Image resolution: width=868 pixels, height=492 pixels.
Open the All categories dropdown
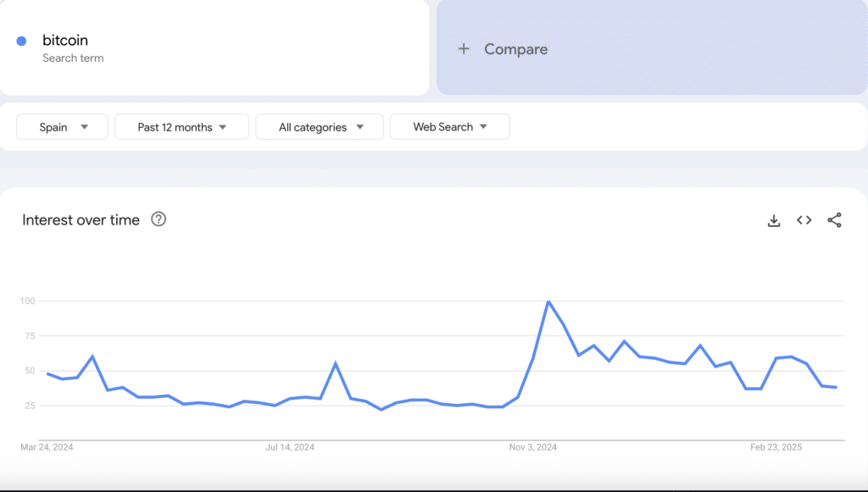click(x=320, y=127)
